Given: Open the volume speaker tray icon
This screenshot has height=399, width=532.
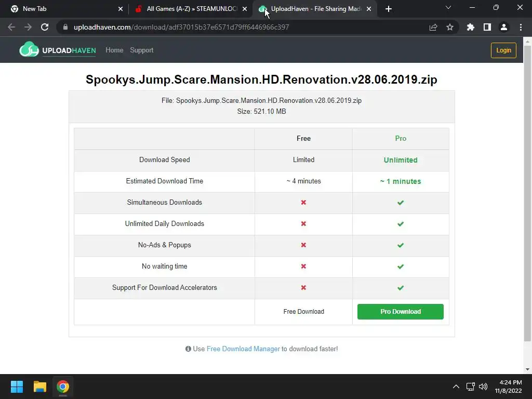Looking at the screenshot, I should [483, 387].
